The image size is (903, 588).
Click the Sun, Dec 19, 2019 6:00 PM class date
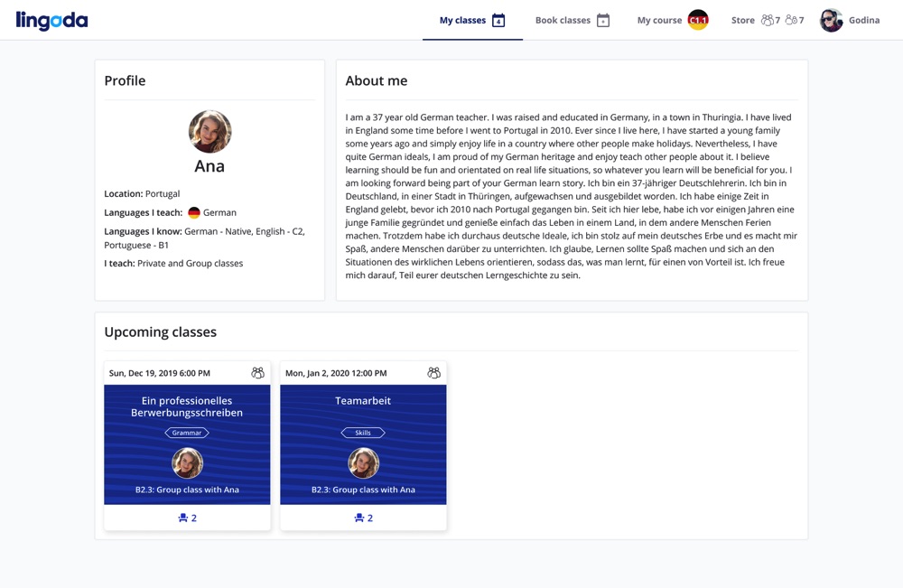pos(160,373)
